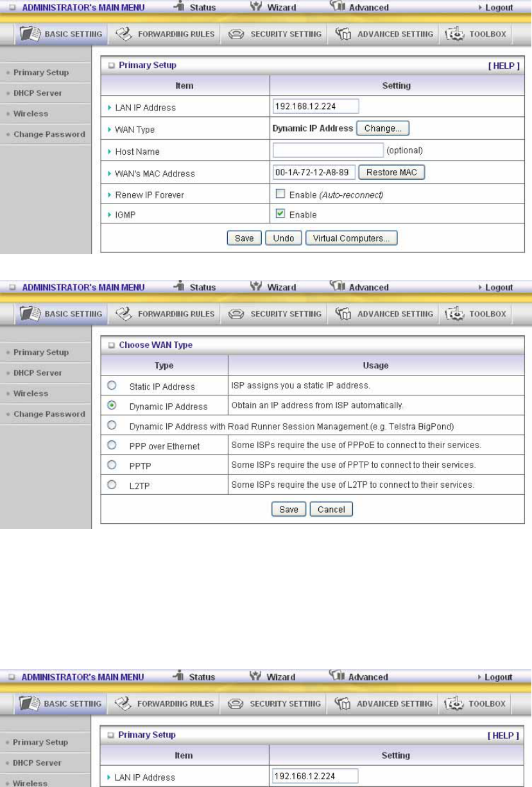
Task: Select the L2TP radio button
Action: [x=112, y=484]
